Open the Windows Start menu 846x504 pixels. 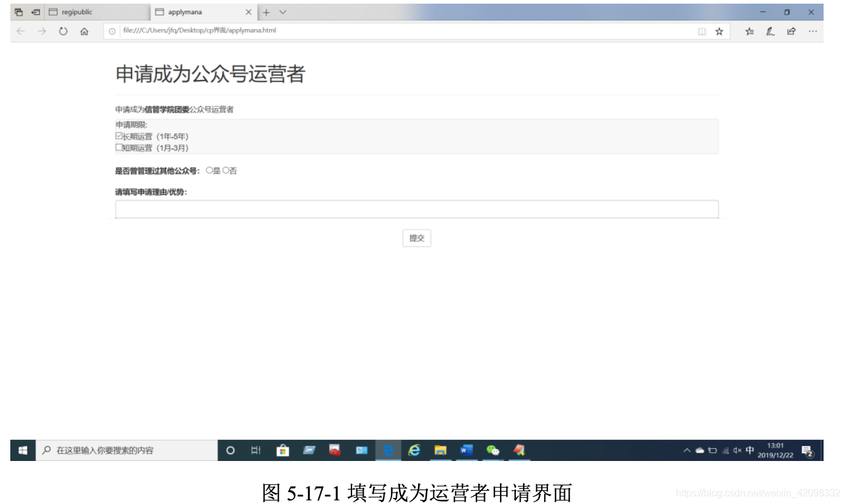click(x=23, y=450)
